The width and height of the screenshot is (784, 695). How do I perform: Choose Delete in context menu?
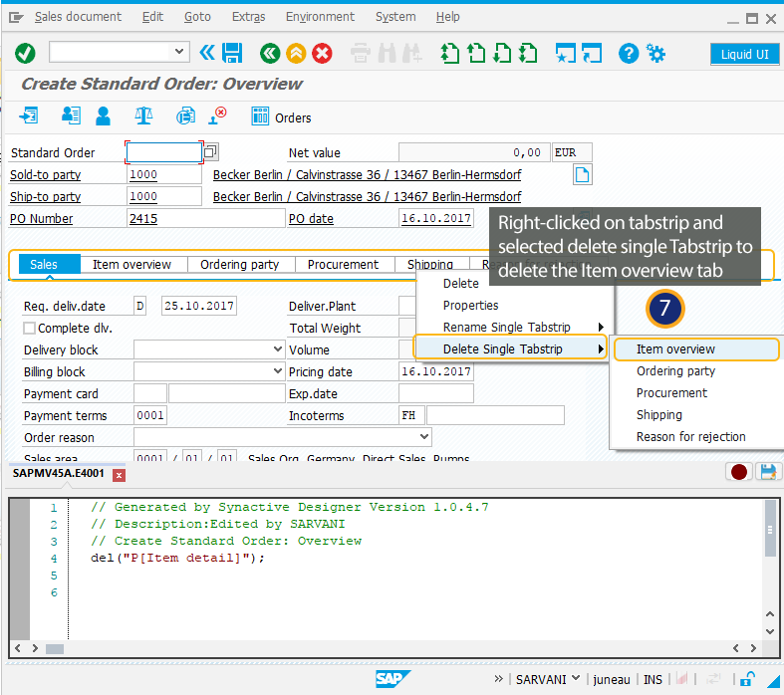point(461,284)
